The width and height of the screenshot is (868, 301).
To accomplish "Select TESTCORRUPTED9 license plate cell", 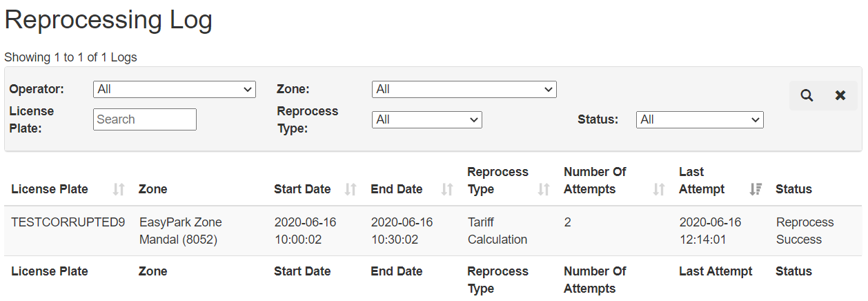I will [68, 222].
